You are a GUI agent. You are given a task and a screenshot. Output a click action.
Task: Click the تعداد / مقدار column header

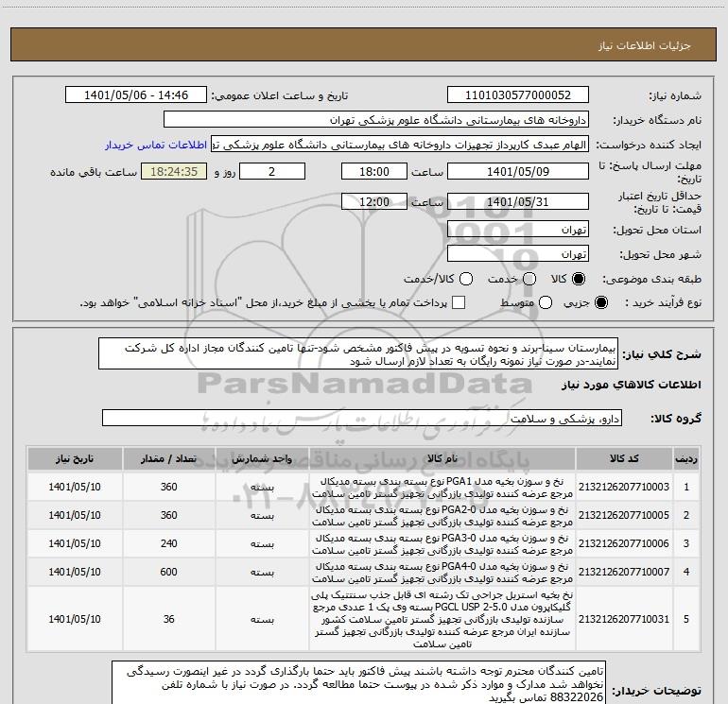169,458
